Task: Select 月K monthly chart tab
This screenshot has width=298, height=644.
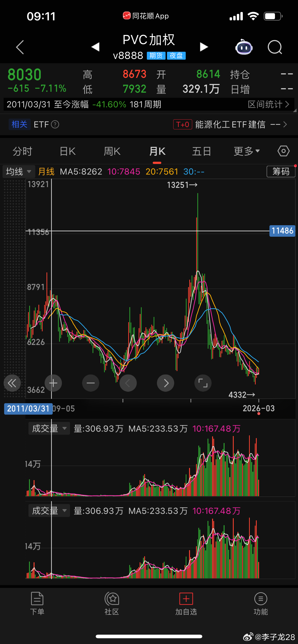Action: click(157, 151)
